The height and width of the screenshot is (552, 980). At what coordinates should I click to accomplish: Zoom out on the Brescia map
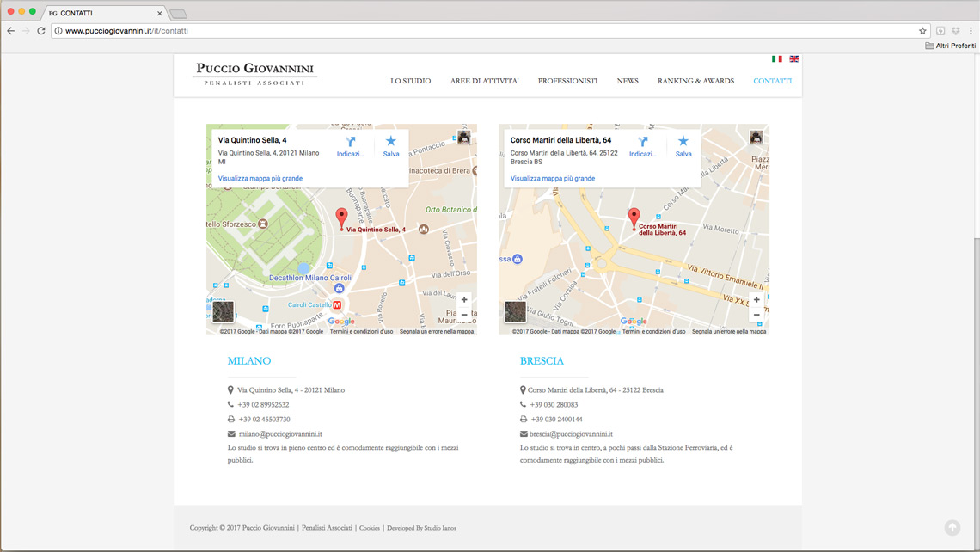coord(756,315)
